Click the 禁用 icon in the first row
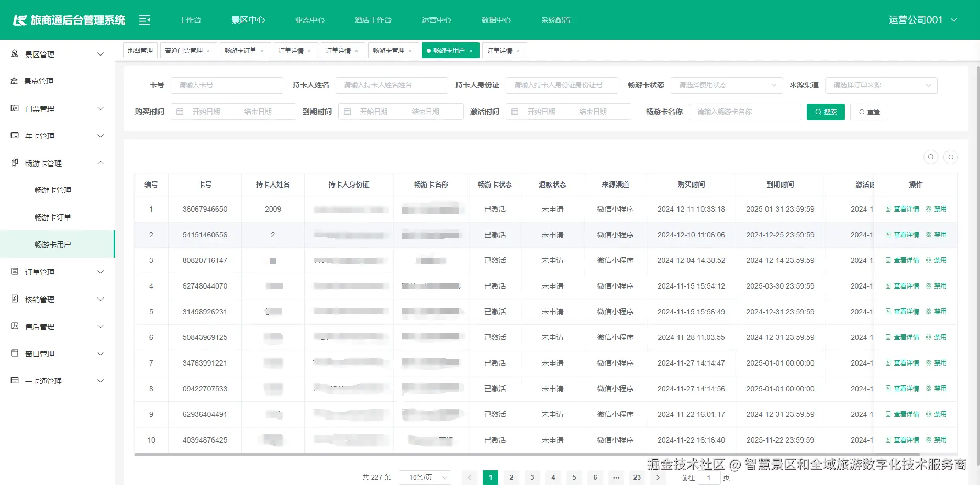The width and height of the screenshot is (980, 485). tap(928, 208)
